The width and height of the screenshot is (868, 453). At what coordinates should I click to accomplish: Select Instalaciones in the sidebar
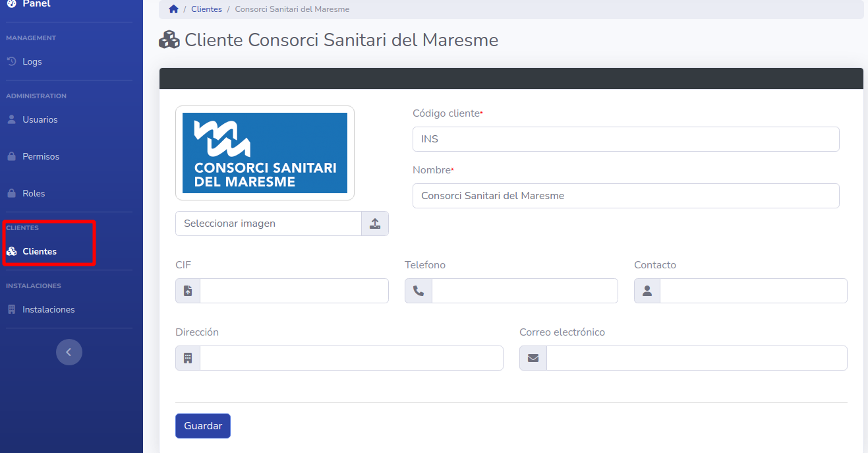point(48,309)
